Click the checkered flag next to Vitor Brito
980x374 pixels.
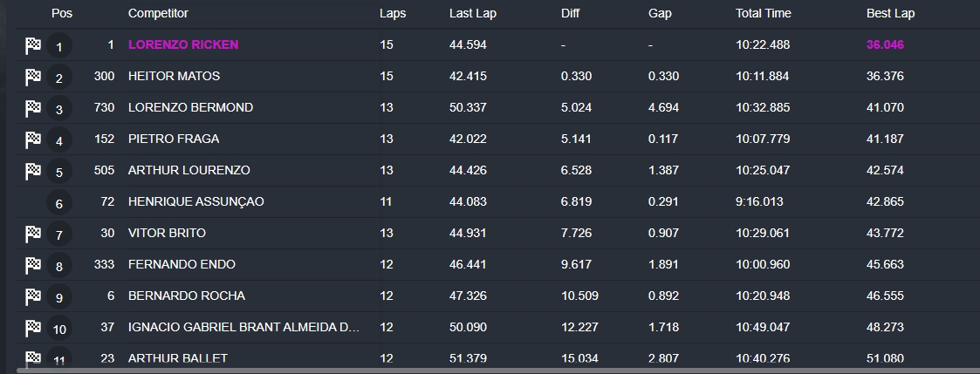point(33,235)
